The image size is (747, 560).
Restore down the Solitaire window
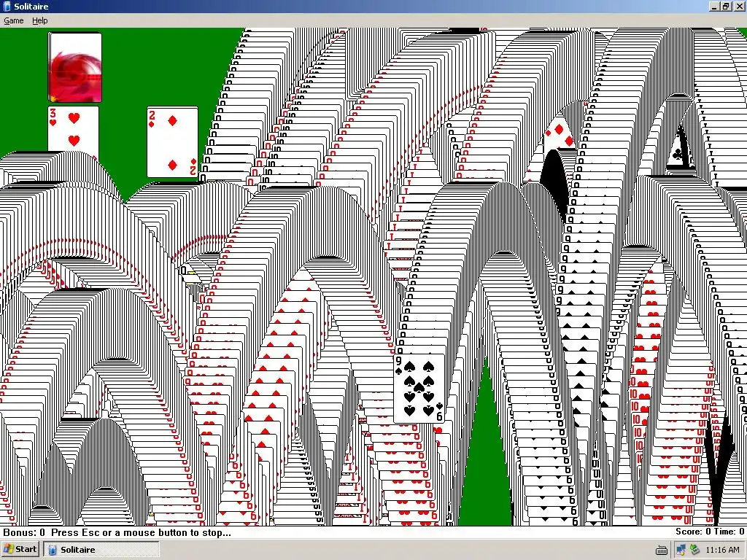(726, 6)
